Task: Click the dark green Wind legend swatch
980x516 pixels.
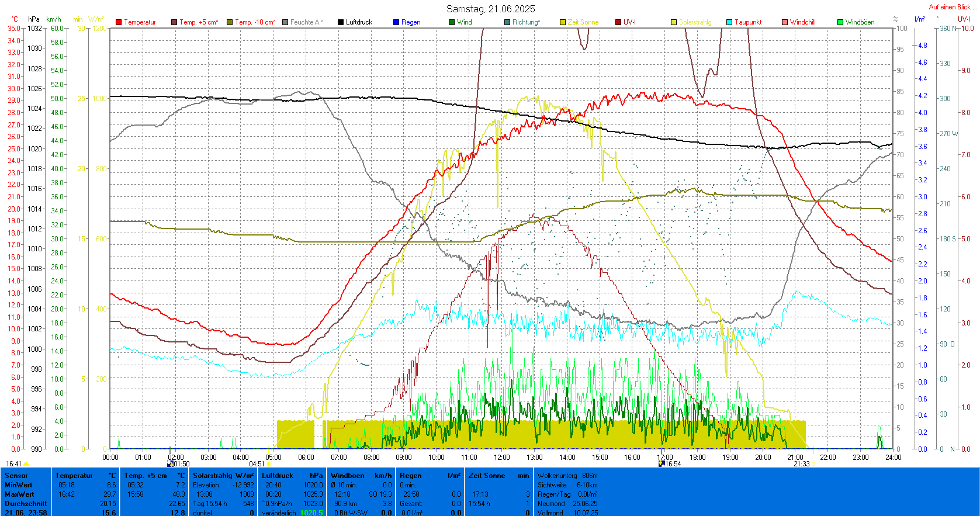Action: [452, 22]
